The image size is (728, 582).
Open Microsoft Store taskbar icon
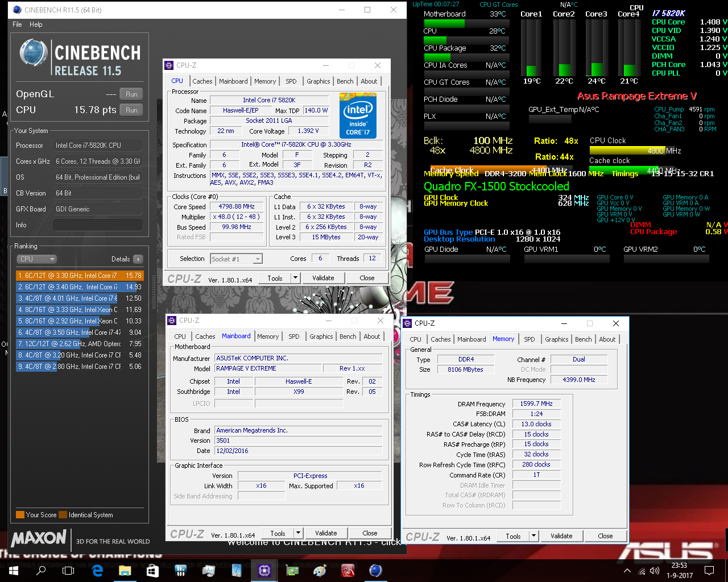point(152,570)
